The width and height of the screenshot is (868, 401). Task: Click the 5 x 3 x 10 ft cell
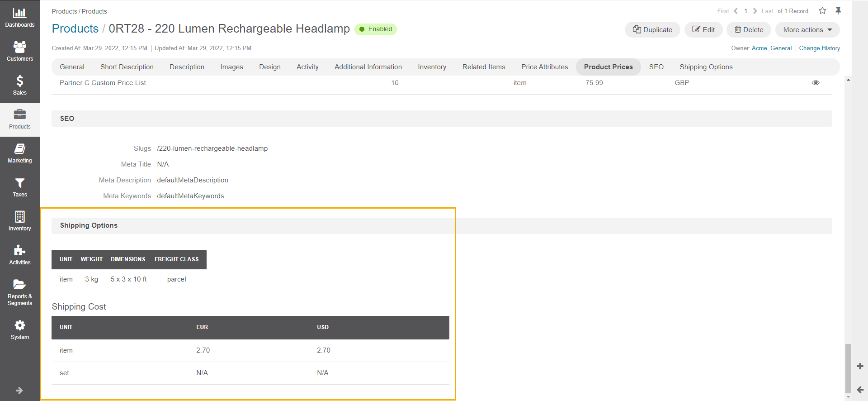(x=129, y=279)
